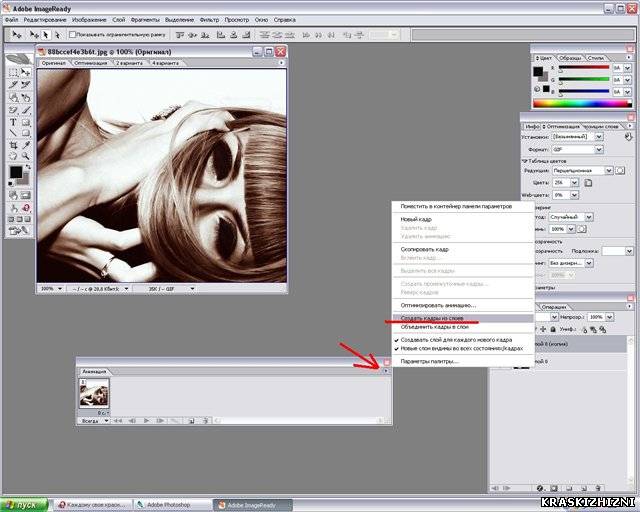Image resolution: width=640 pixels, height=512 pixels.
Task: Play the animation
Action: [146, 421]
